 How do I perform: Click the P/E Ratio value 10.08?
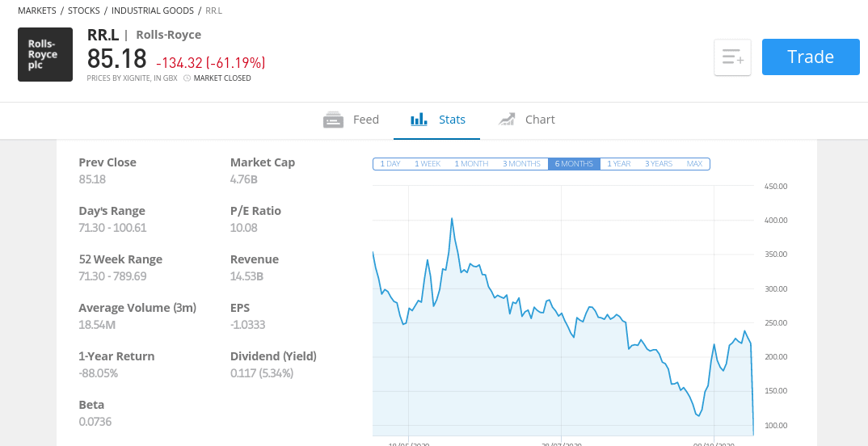[x=243, y=227]
